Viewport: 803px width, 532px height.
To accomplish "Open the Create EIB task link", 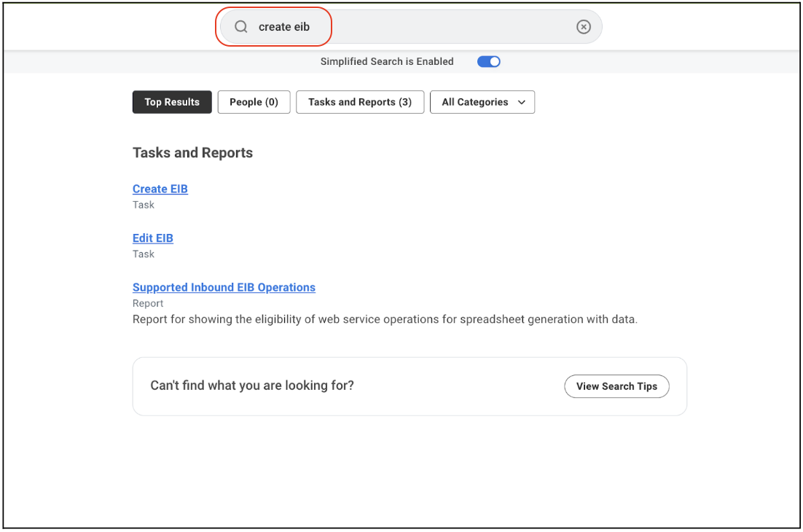I will pos(160,189).
